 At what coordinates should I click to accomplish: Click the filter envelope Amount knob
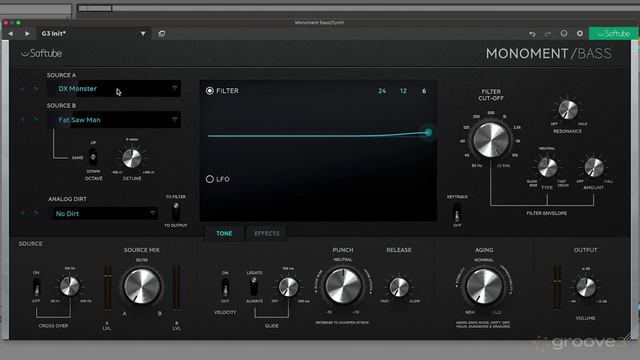(x=594, y=167)
